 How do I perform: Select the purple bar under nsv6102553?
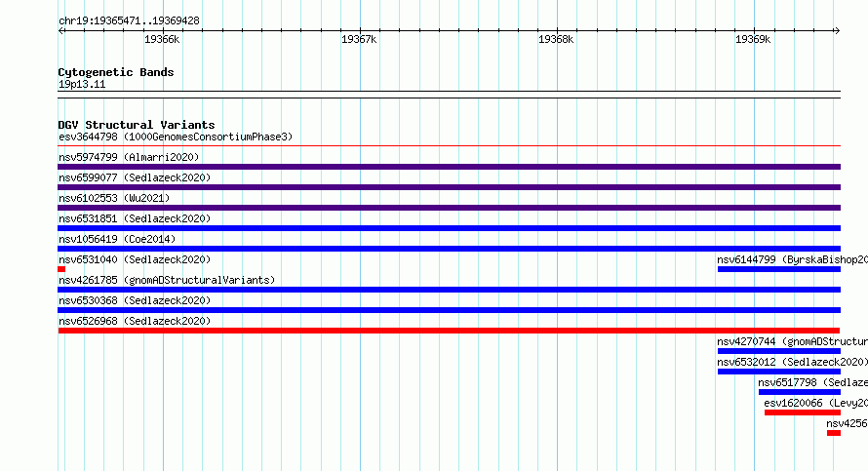[449, 208]
